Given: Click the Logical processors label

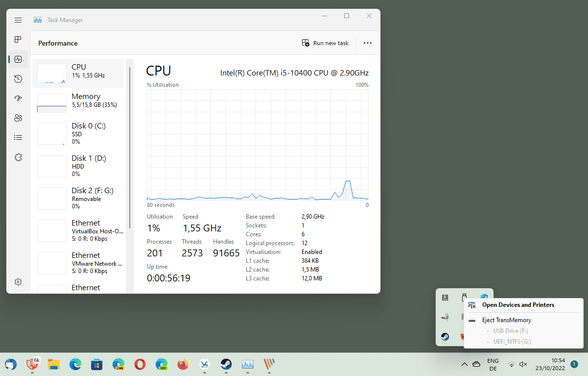Looking at the screenshot, I should (270, 243).
